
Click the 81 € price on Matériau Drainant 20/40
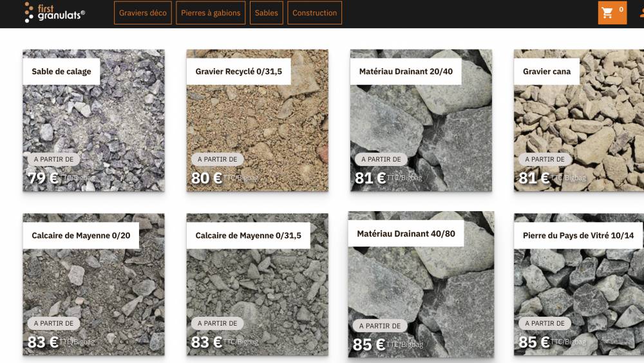(370, 178)
